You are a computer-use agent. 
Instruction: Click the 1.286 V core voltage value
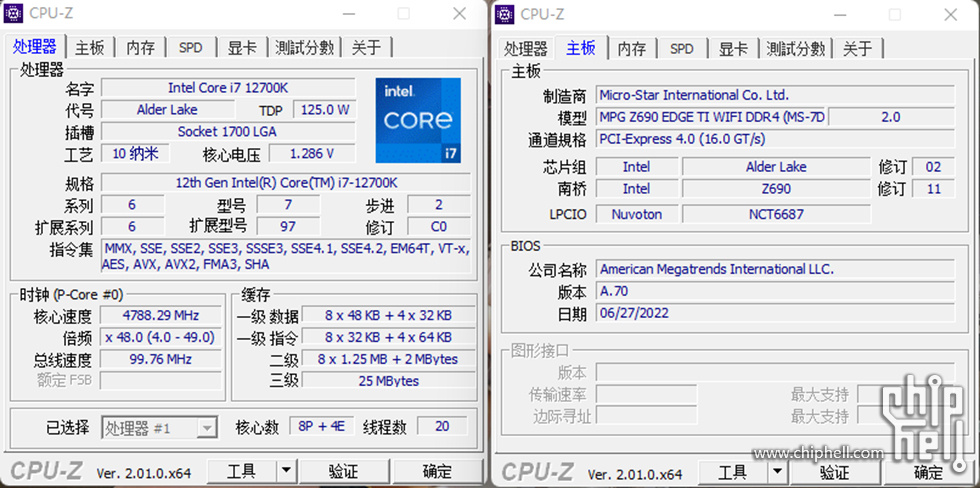point(312,154)
